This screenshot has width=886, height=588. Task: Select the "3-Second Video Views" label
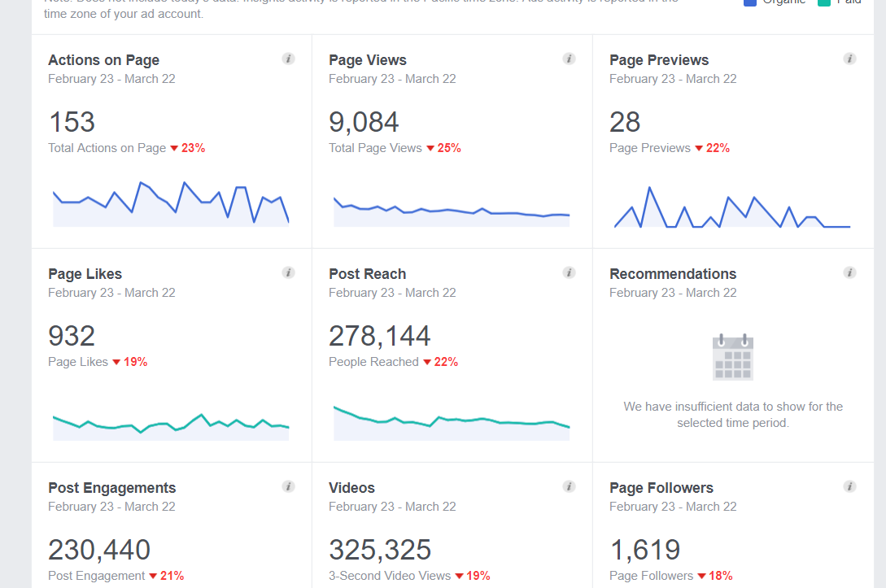coord(390,576)
